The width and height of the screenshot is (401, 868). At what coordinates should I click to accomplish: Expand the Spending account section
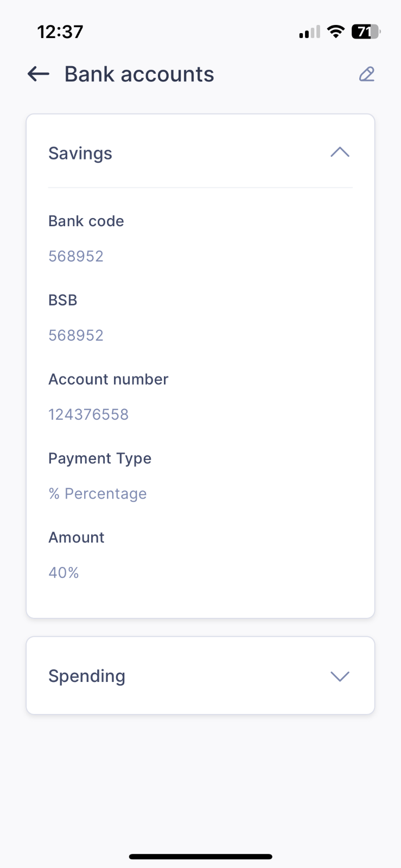tap(340, 676)
